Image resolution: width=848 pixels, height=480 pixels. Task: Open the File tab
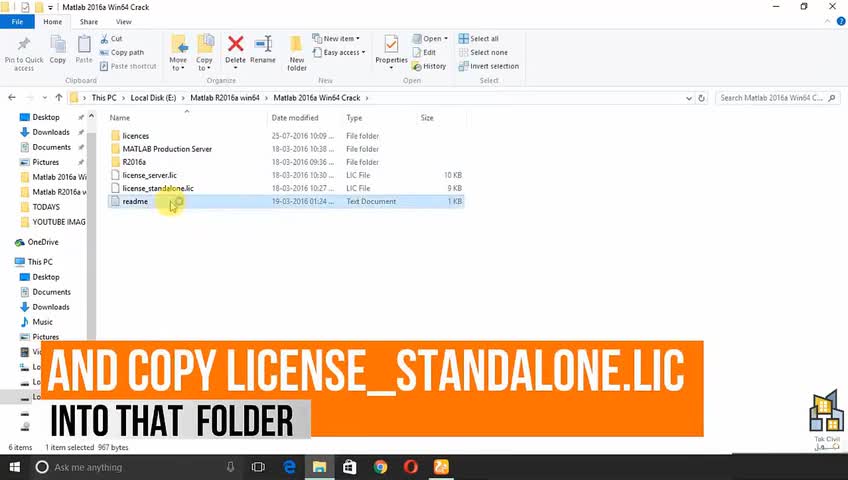(17, 22)
